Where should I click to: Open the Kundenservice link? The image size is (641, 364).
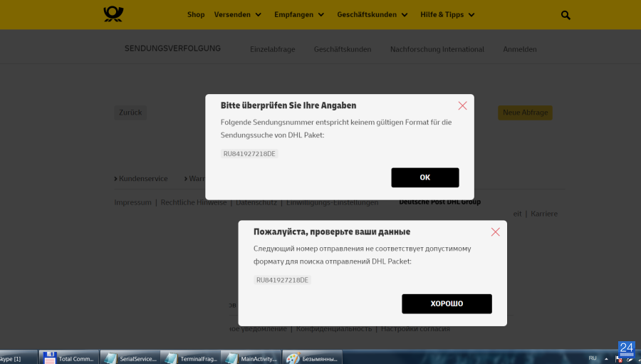[141, 179]
